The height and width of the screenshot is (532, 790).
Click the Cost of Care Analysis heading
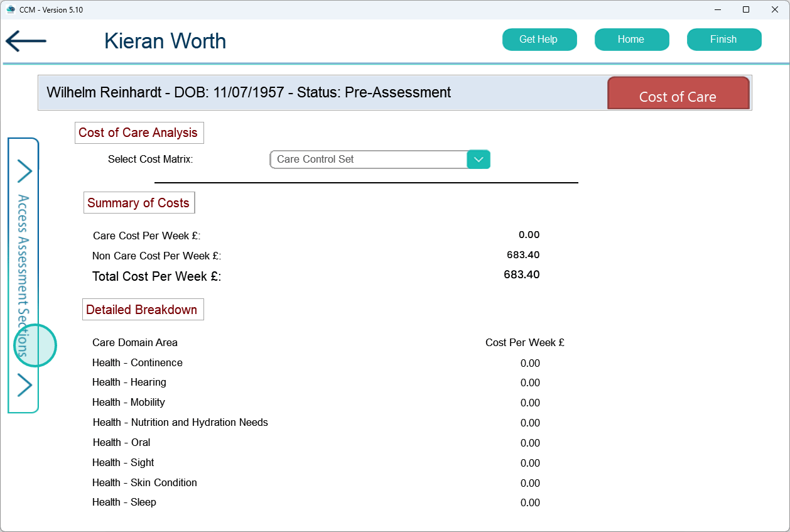[x=138, y=133]
